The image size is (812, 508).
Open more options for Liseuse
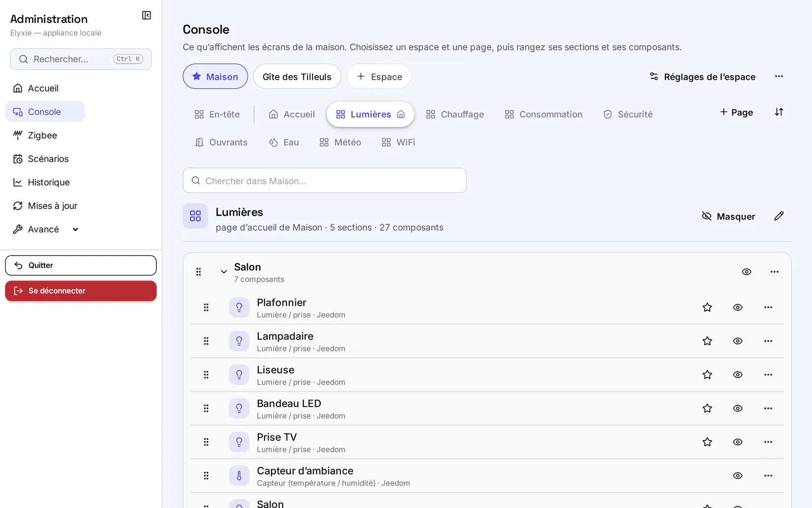coord(768,374)
